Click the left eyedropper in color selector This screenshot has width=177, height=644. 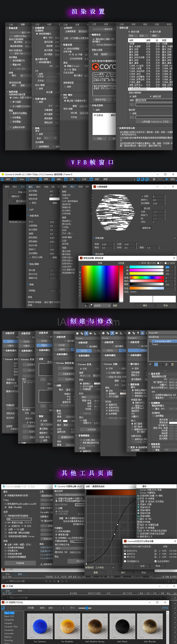pyautogui.click(x=86, y=306)
